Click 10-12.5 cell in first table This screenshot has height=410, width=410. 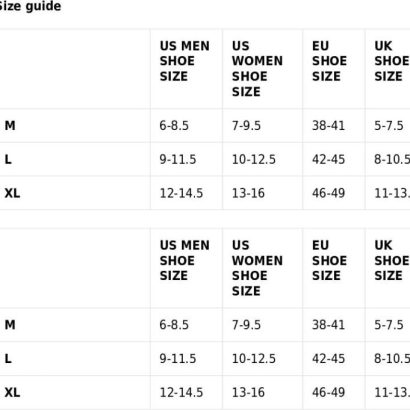click(x=254, y=159)
